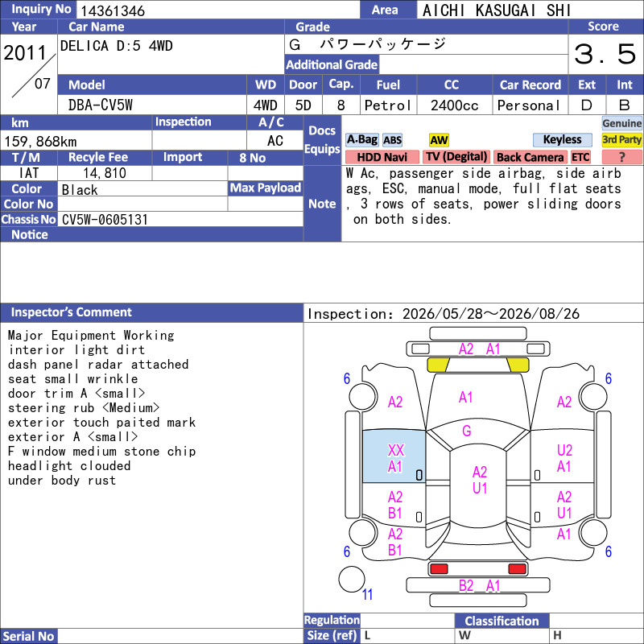Click the IAT transmission value
Image resolution: width=644 pixels, height=644 pixels.
pyautogui.click(x=29, y=173)
